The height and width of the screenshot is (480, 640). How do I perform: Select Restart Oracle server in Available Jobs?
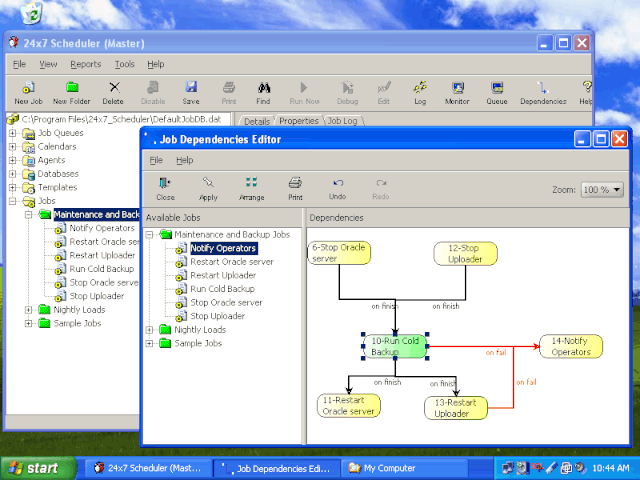point(232,262)
